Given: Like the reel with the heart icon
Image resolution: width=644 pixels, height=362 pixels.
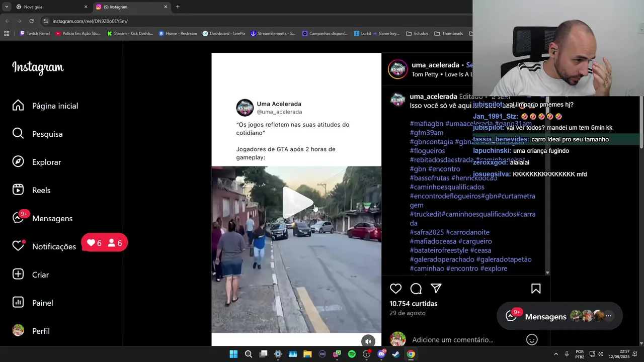Looking at the screenshot, I should 396,289.
